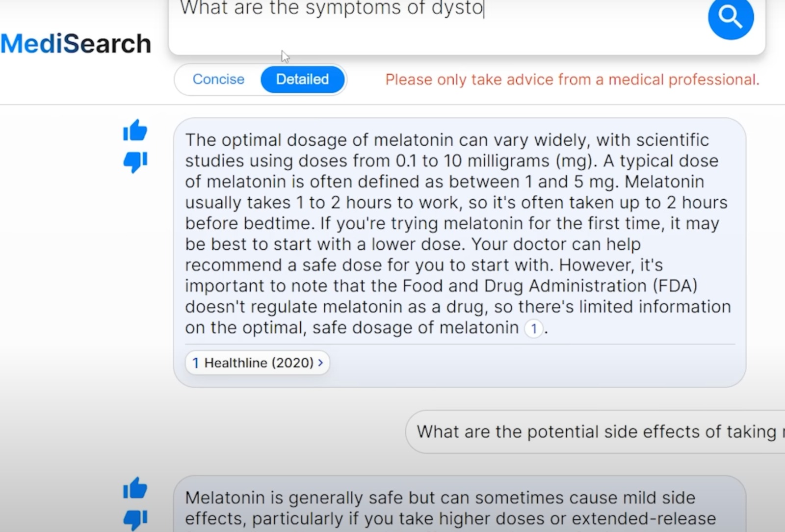Click the melatonin dosage answer paragraph

click(x=458, y=234)
